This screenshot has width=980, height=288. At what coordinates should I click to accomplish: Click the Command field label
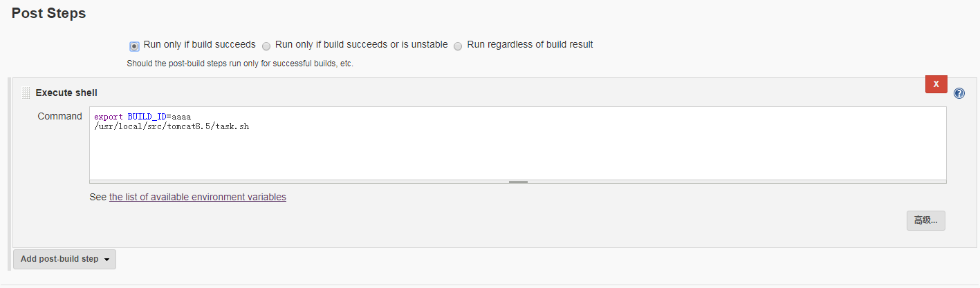[x=59, y=116]
